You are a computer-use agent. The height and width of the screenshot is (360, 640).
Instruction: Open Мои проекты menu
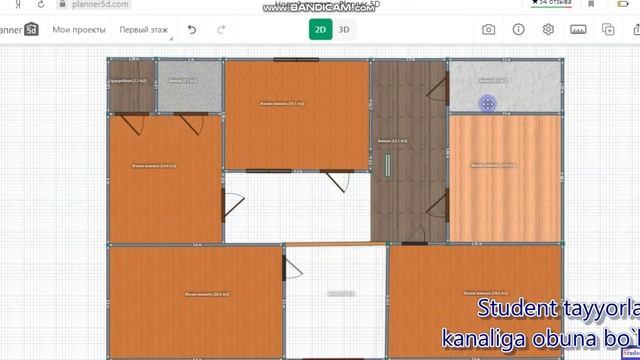[79, 30]
